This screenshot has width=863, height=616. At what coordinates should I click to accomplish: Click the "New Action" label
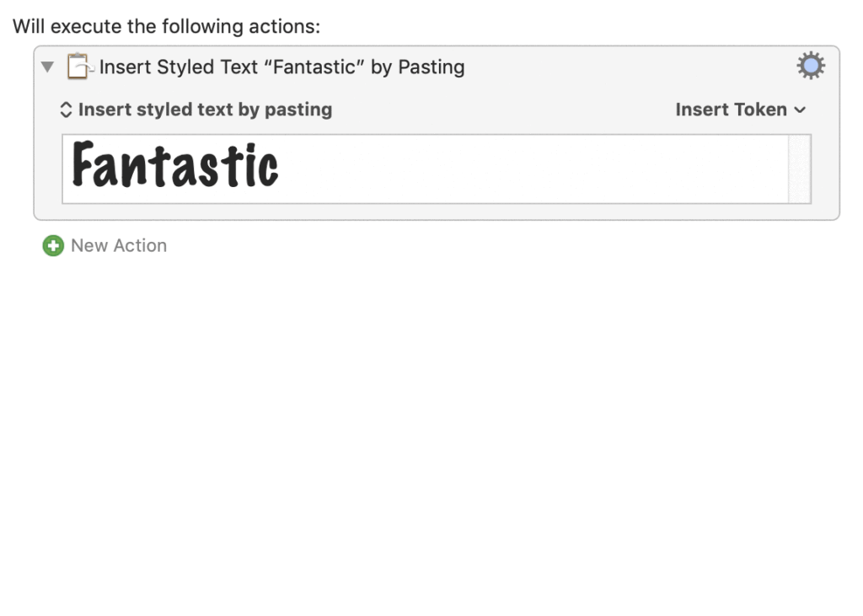119,246
